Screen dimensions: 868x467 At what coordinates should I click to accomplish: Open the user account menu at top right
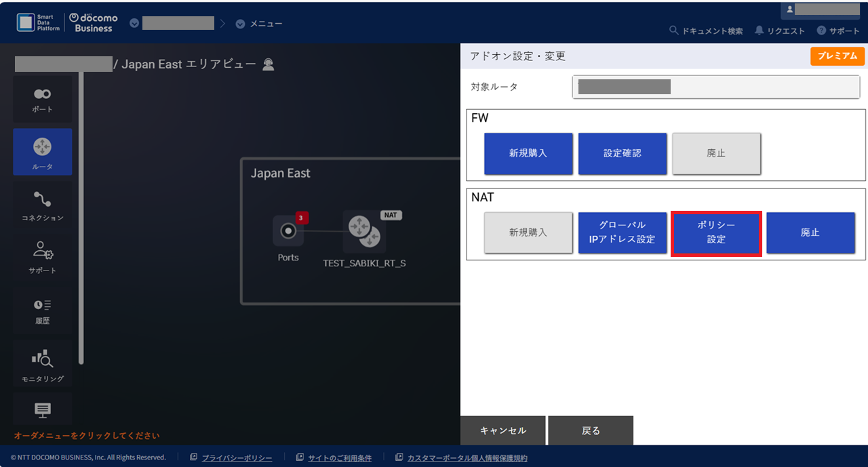point(823,9)
